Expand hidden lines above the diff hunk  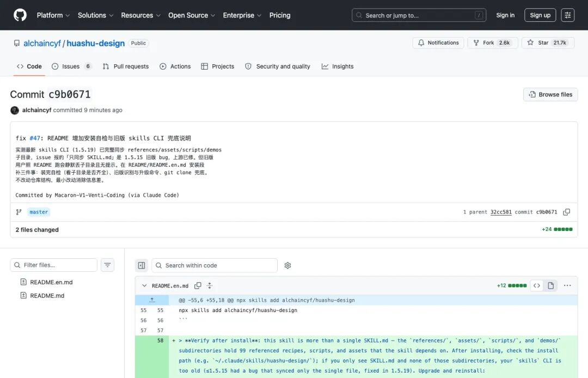coord(152,300)
